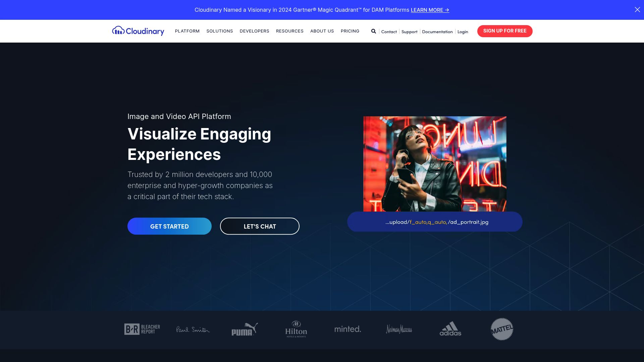Open the Solutions menu

(x=220, y=31)
